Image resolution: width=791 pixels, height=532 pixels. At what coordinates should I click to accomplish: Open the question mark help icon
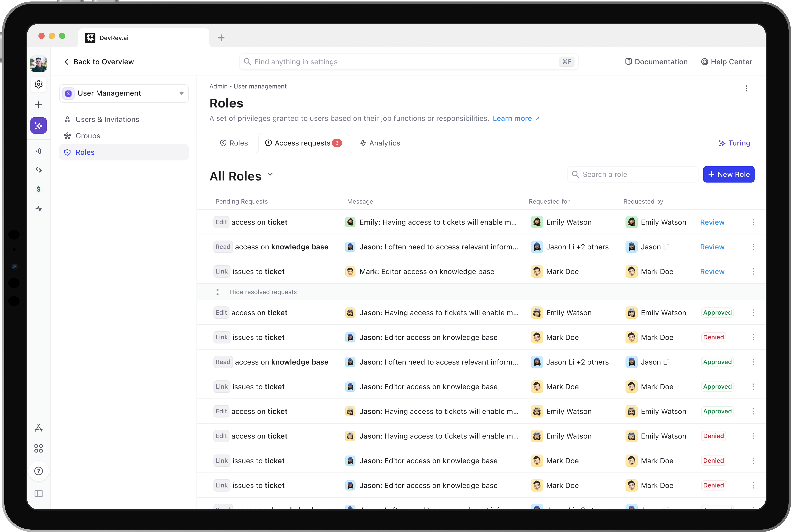point(39,471)
